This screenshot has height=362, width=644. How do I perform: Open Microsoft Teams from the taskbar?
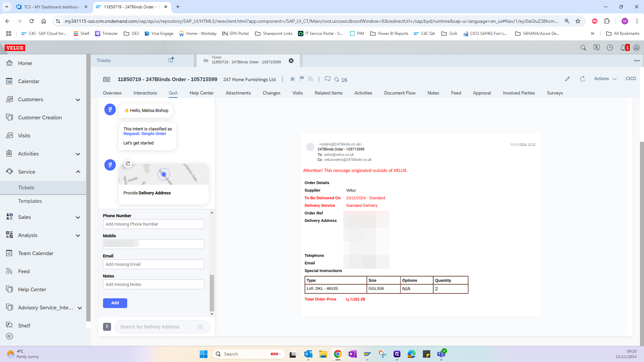pyautogui.click(x=441, y=354)
